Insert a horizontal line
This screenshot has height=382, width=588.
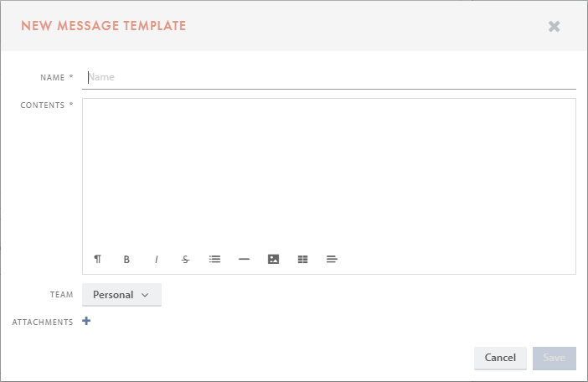point(244,259)
